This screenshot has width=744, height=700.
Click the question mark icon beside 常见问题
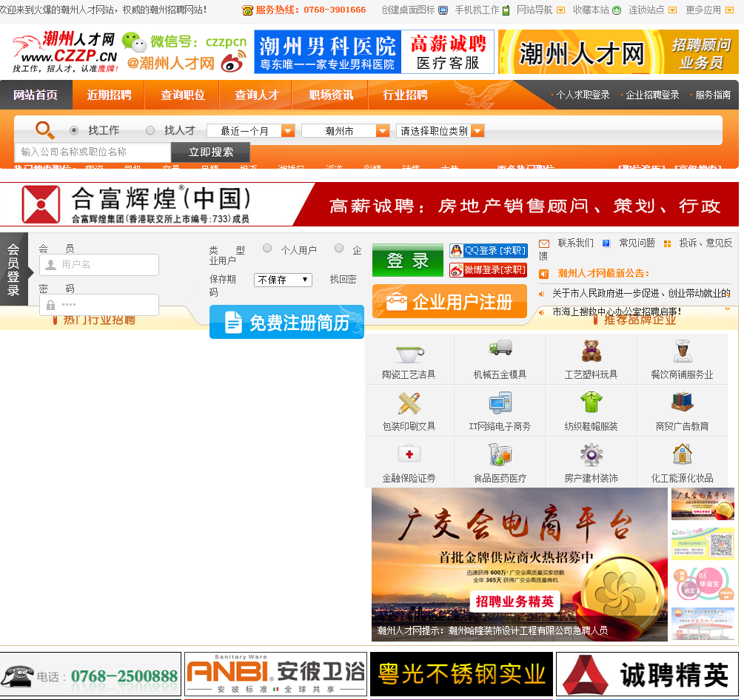606,243
